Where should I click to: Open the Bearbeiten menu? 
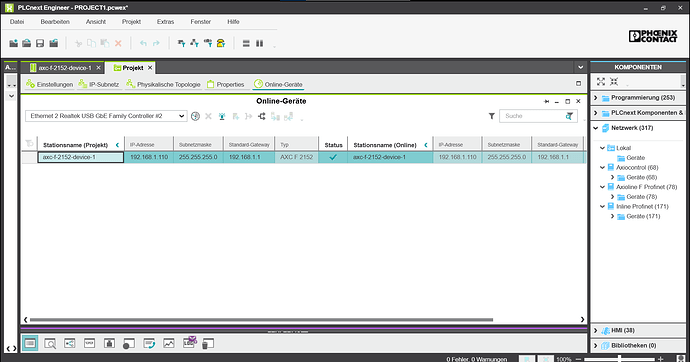pyautogui.click(x=55, y=22)
